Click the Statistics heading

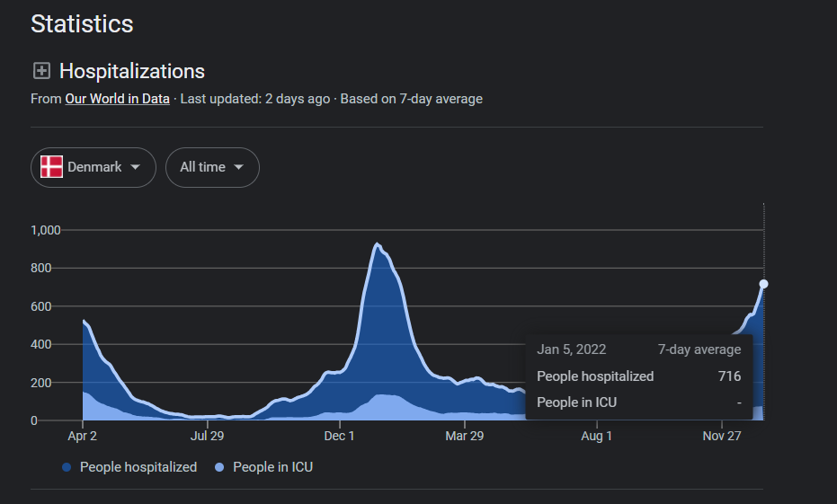click(x=82, y=24)
